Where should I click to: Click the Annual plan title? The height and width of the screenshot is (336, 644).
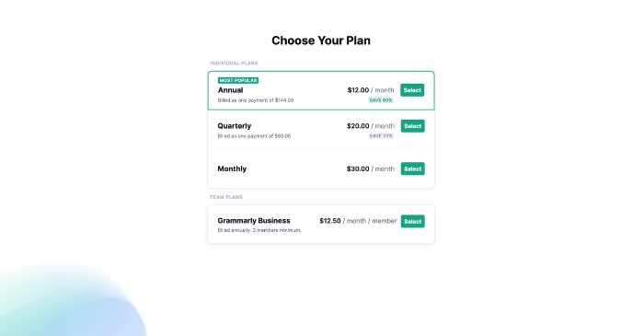230,90
